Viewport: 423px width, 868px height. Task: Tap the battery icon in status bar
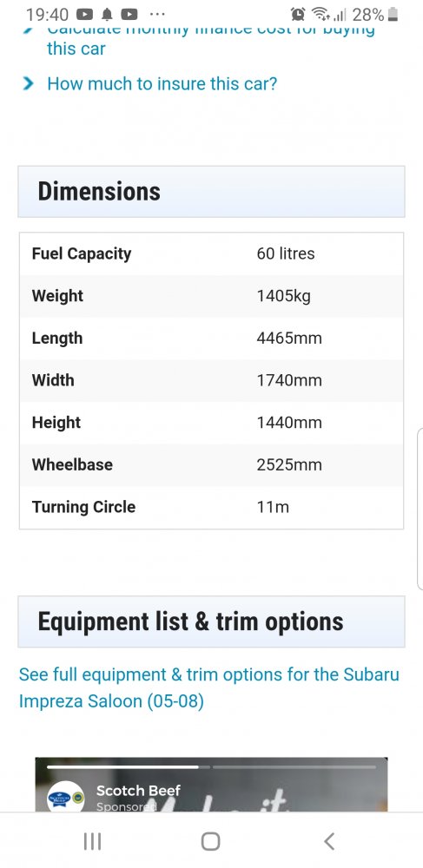point(393,15)
